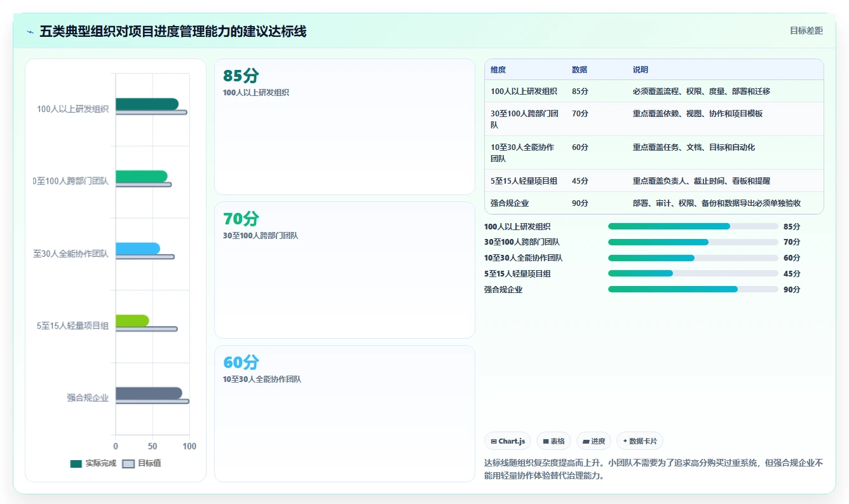Toggle the 实际完成 legend swatch
849x504 pixels.
click(x=76, y=463)
